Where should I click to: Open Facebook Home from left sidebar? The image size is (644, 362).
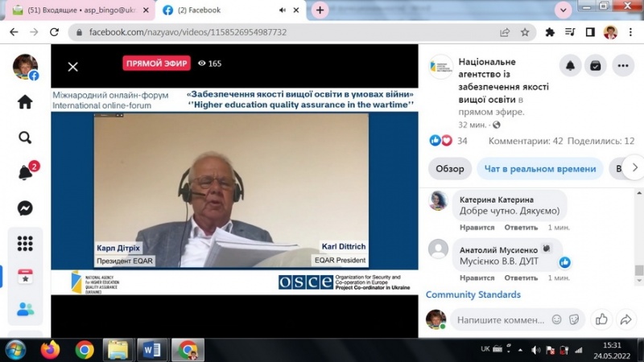point(25,102)
